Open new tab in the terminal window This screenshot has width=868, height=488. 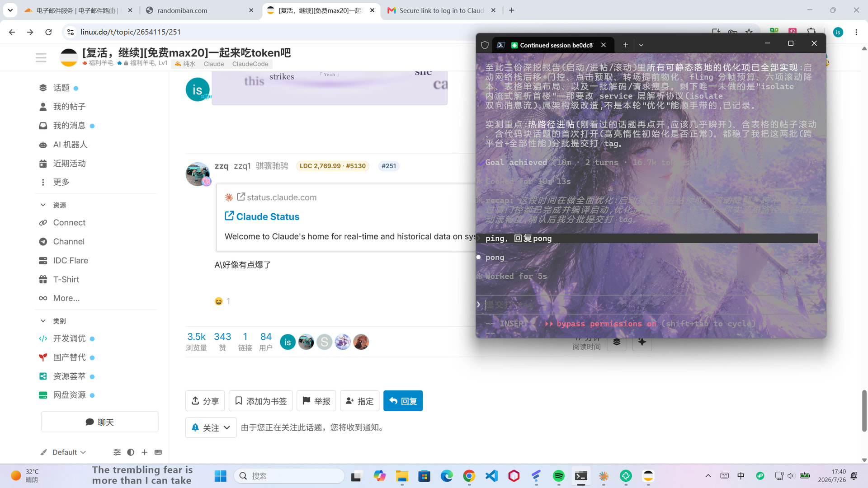[626, 45]
